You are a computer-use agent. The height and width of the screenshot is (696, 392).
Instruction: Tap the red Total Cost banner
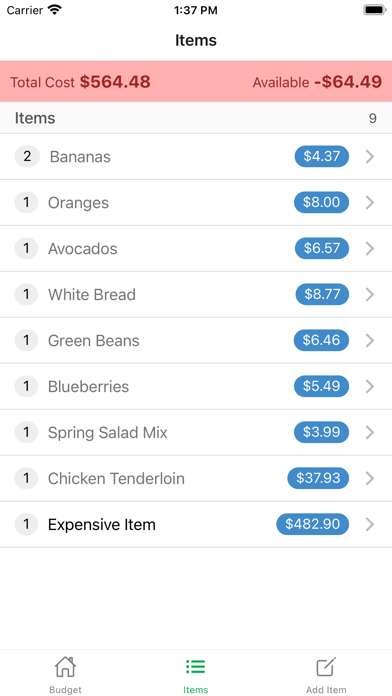click(196, 82)
